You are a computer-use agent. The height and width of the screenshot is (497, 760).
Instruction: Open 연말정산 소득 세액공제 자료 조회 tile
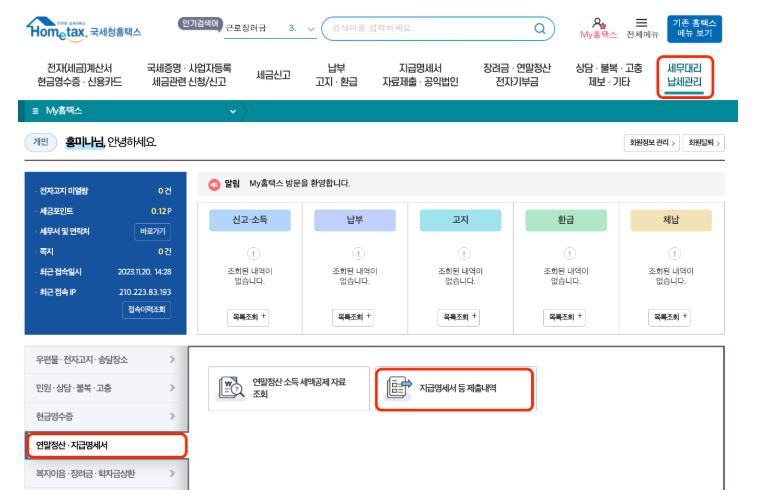(289, 388)
